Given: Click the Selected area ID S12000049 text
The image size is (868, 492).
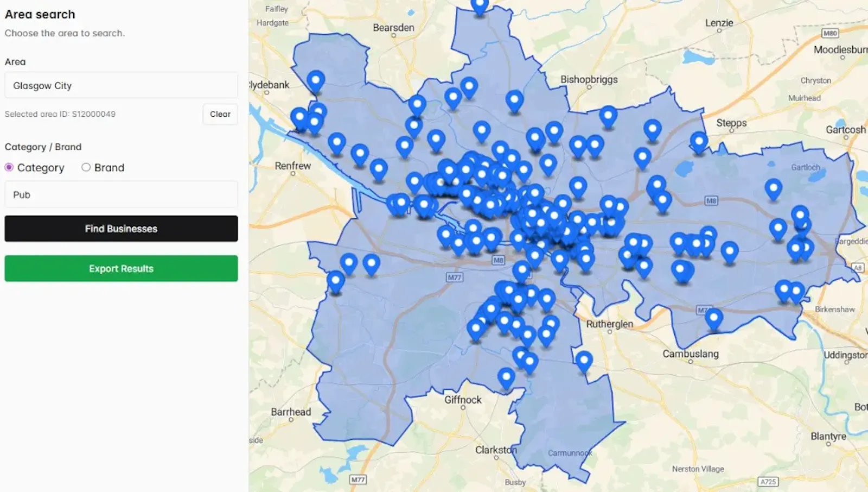Looking at the screenshot, I should pos(60,114).
